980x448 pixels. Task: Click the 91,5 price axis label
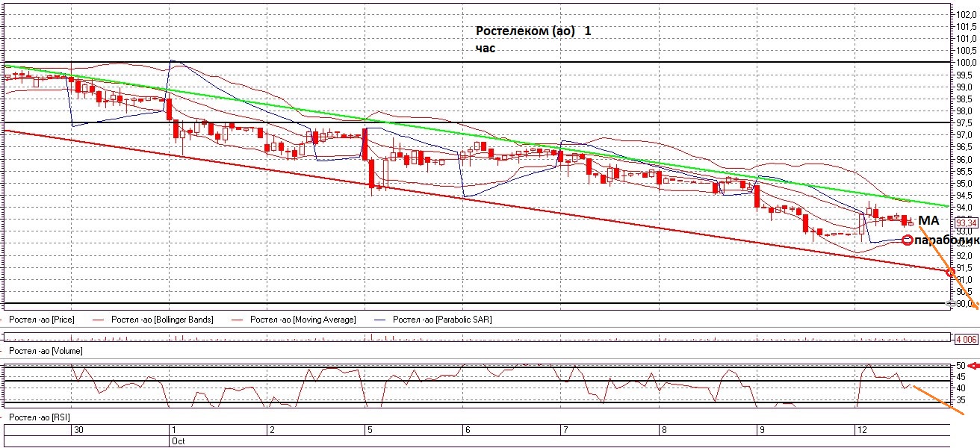point(964,267)
